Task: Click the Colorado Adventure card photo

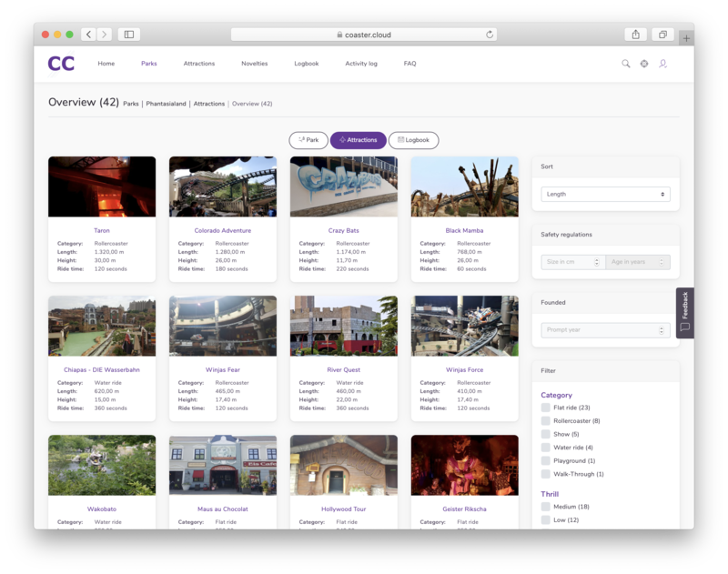Action: 223,186
